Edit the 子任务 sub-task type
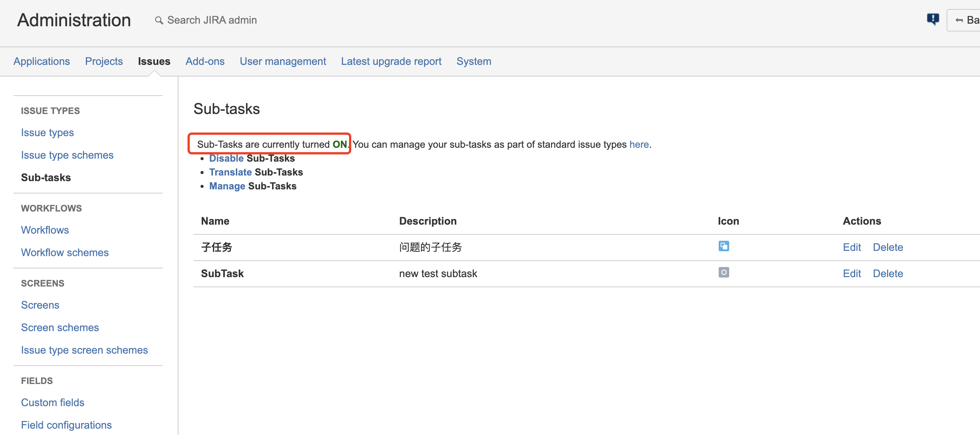The height and width of the screenshot is (435, 980). click(x=851, y=247)
